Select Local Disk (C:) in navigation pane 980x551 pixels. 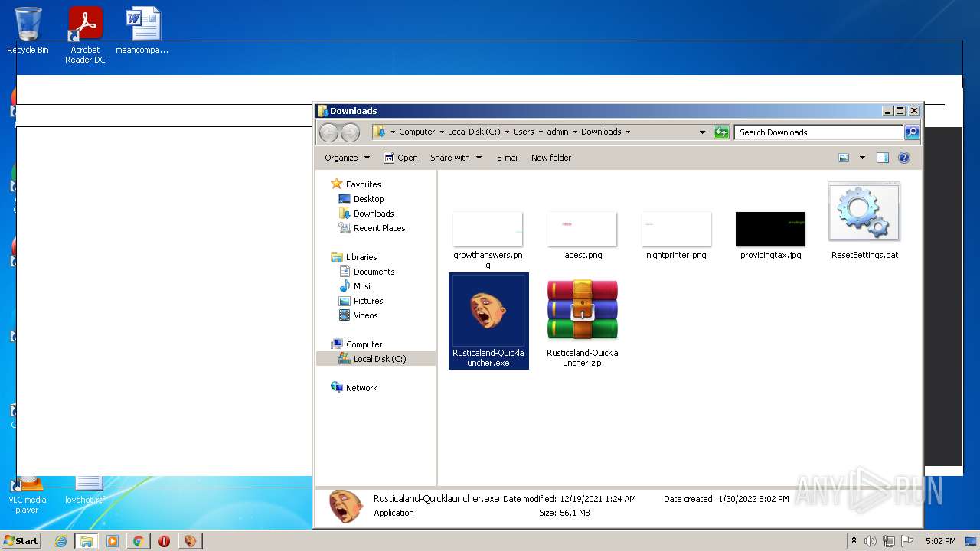click(380, 359)
